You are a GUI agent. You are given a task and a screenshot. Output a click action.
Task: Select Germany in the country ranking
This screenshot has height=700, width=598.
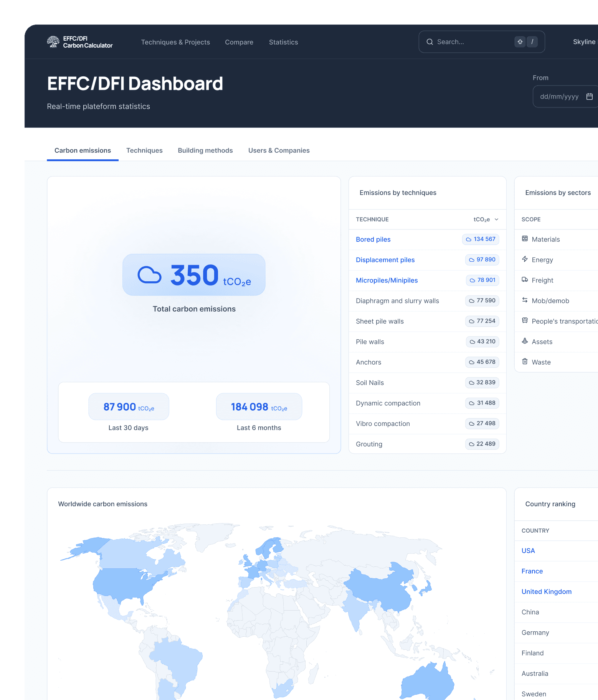pos(556,632)
